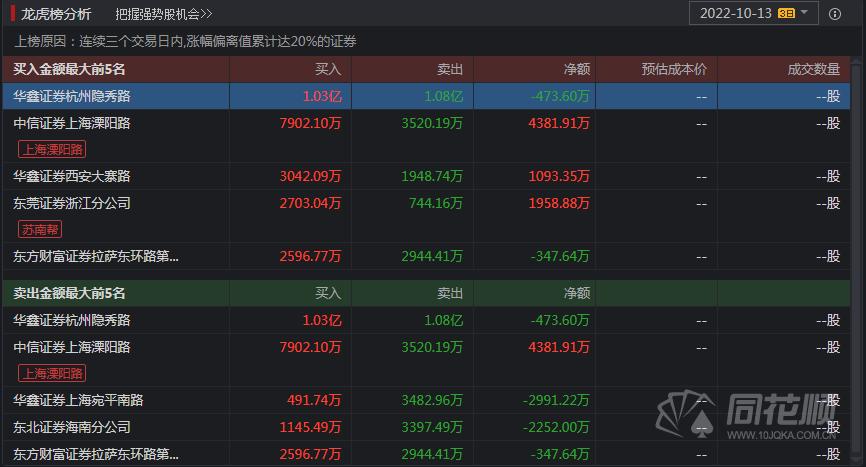Click sell amount 744.16万
866x467 pixels.
436,203
